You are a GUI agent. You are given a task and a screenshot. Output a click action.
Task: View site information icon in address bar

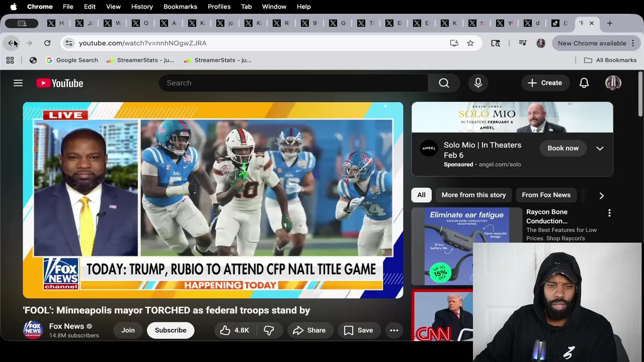(x=69, y=43)
